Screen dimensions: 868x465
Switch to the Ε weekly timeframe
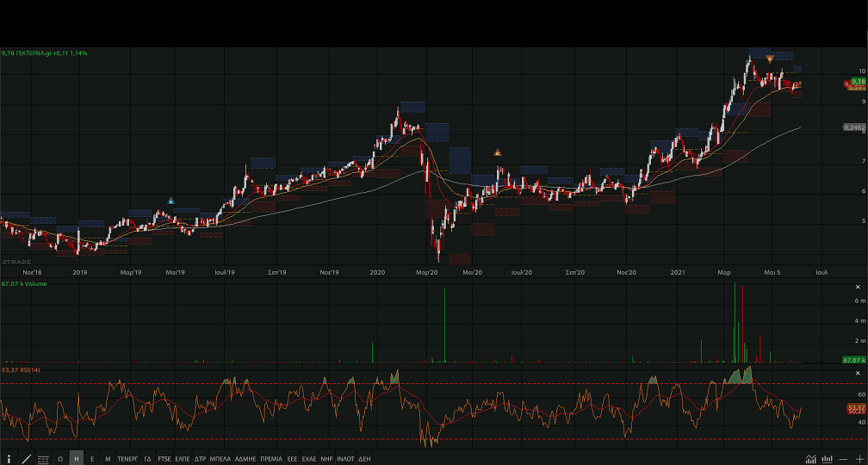92,459
